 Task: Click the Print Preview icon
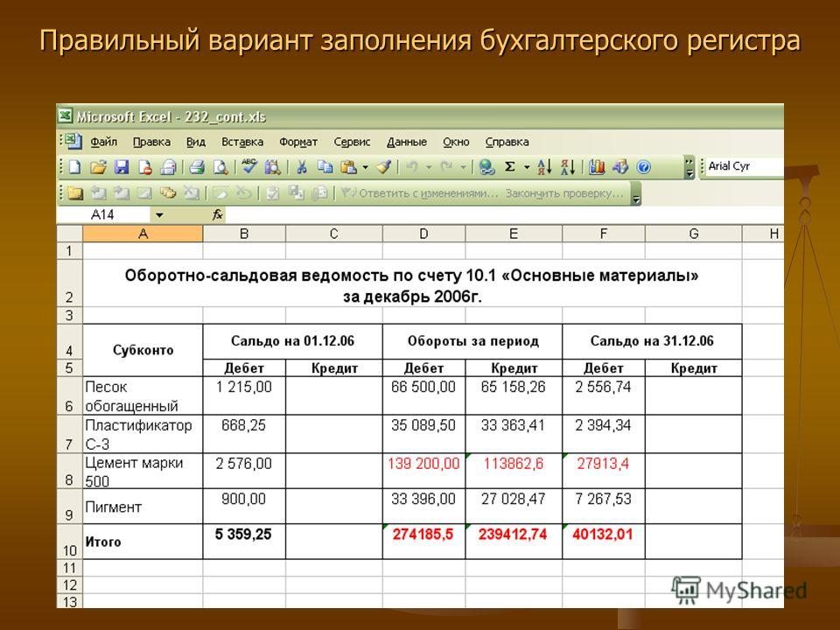[220, 167]
